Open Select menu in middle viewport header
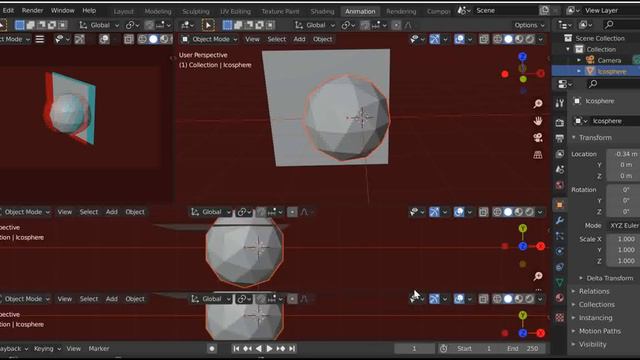Viewport: 640px width, 360px height. 89,212
